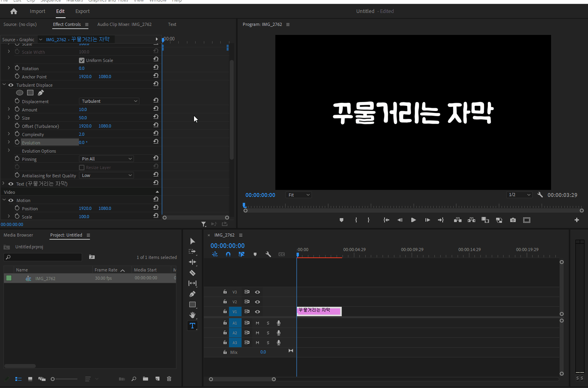Open the playback resolution 1/2 dropdown
This screenshot has width=588, height=388.
tap(519, 195)
